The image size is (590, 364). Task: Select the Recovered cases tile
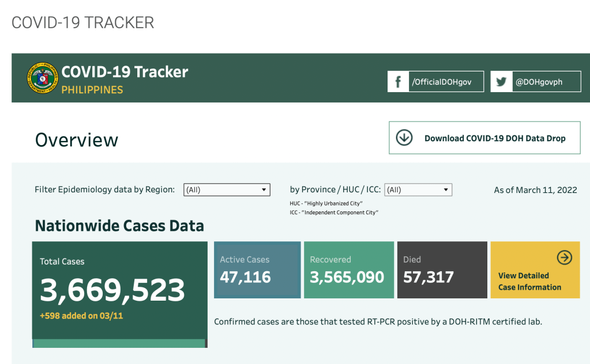point(347,270)
